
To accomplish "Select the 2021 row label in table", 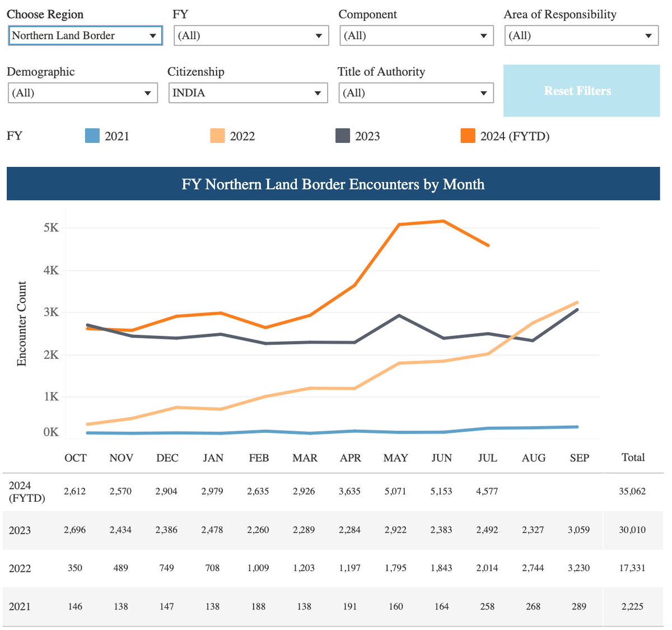I will tap(20, 606).
